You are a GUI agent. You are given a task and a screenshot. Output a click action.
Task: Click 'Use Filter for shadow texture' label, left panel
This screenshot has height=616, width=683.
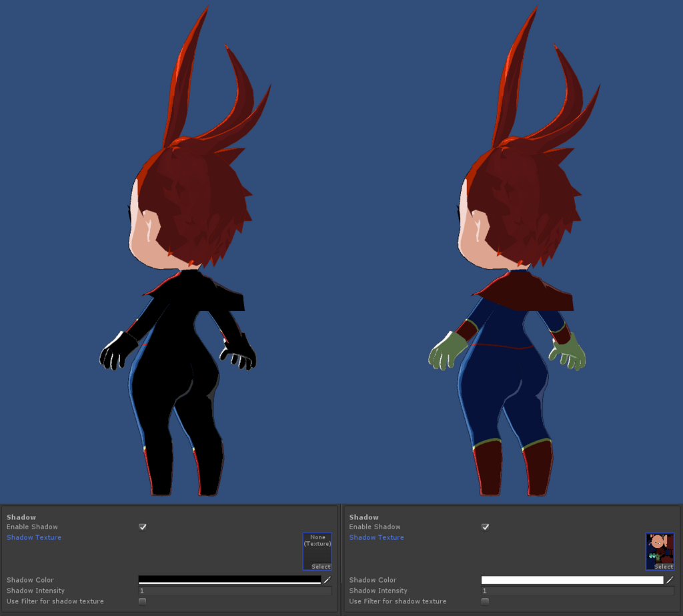(x=55, y=601)
